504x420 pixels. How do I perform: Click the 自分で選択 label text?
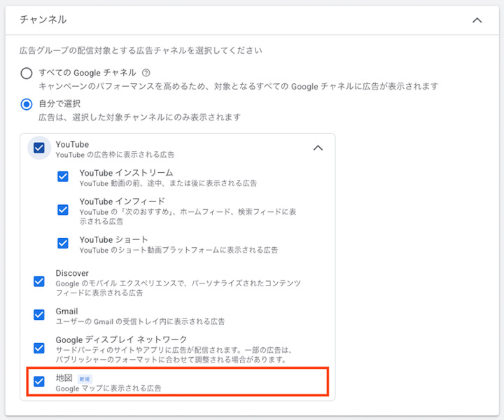point(59,104)
